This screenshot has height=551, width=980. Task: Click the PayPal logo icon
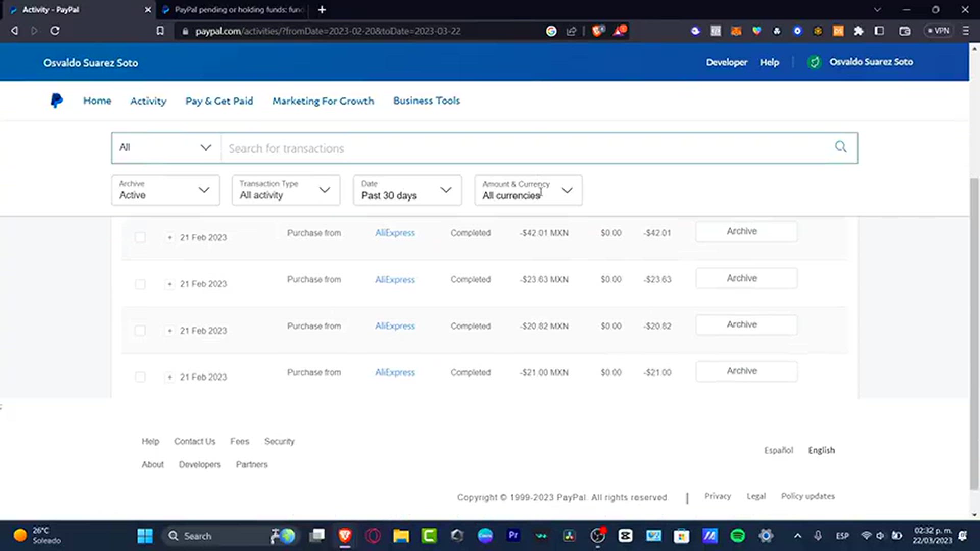pyautogui.click(x=57, y=101)
